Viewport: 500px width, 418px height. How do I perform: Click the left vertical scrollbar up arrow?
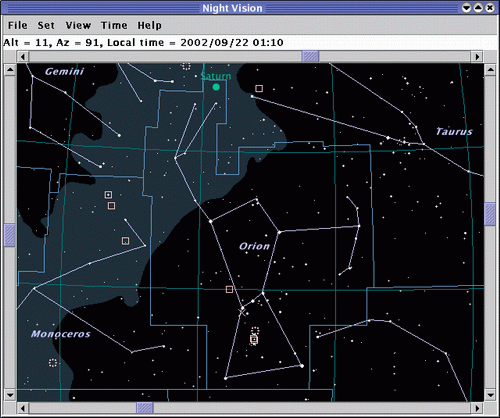10,70
